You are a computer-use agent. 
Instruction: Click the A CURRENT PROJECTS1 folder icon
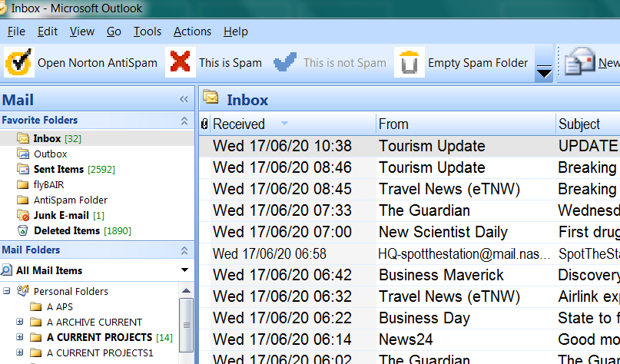[x=36, y=352]
